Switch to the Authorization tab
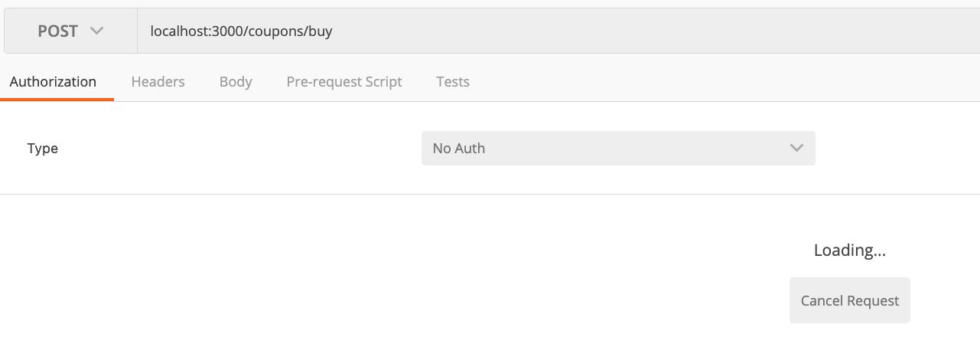980x347 pixels. click(x=53, y=82)
